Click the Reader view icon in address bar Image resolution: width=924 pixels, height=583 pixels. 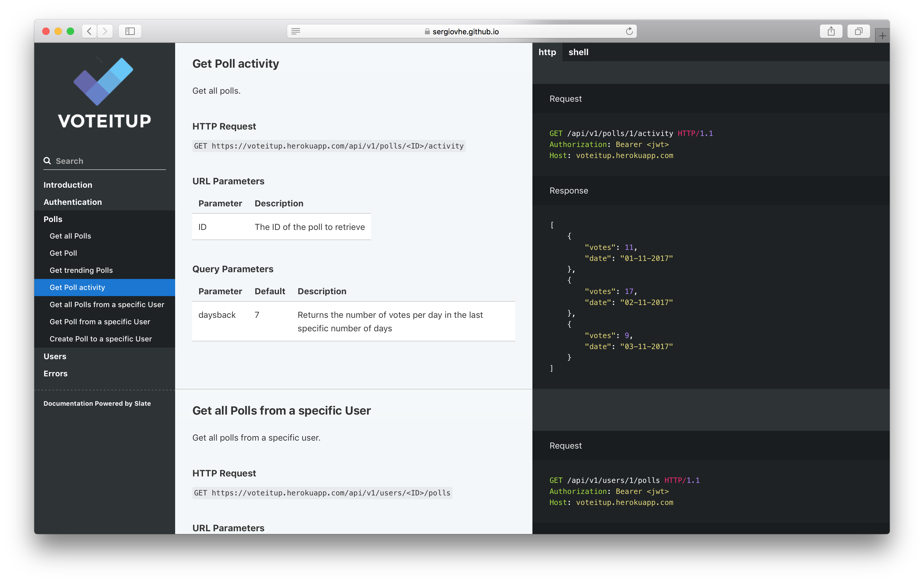click(x=295, y=31)
